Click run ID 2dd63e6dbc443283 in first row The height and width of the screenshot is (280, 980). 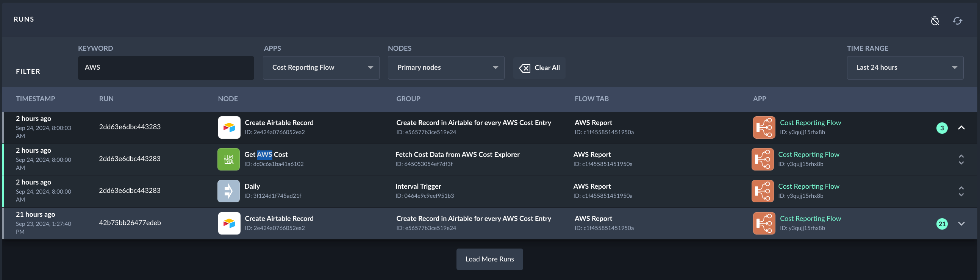point(130,127)
